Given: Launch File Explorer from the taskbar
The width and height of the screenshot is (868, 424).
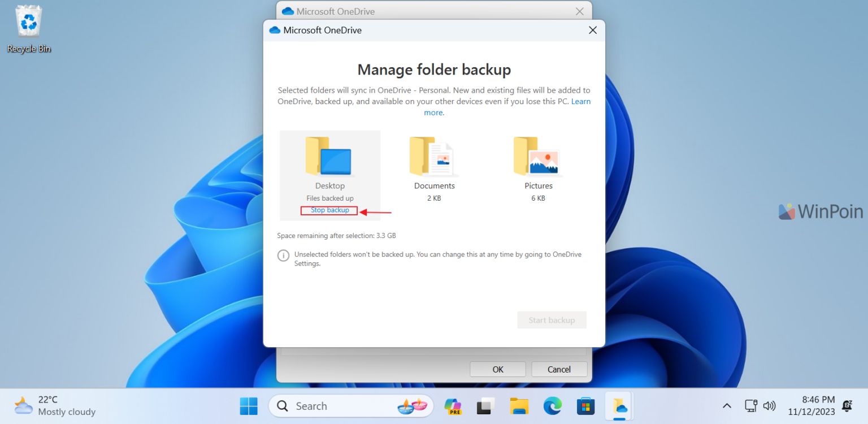Looking at the screenshot, I should (x=519, y=406).
